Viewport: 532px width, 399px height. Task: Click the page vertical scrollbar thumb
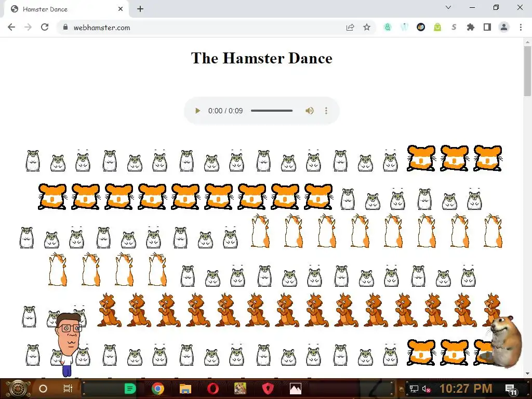[527, 71]
